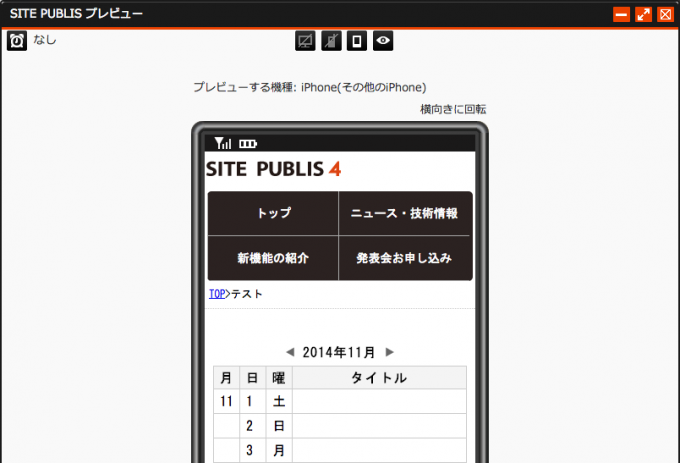Click the 曜 column header
Image resolution: width=680 pixels, height=463 pixels.
[279, 378]
